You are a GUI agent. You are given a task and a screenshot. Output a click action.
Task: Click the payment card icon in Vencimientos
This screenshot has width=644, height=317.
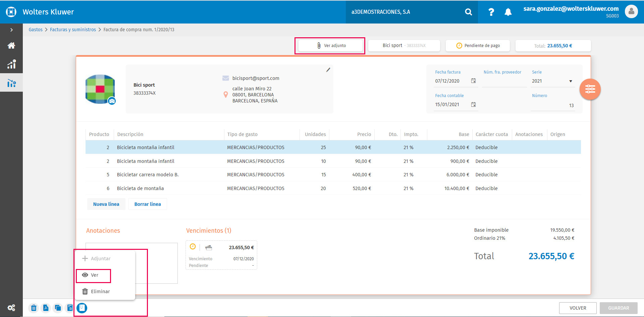point(209,248)
